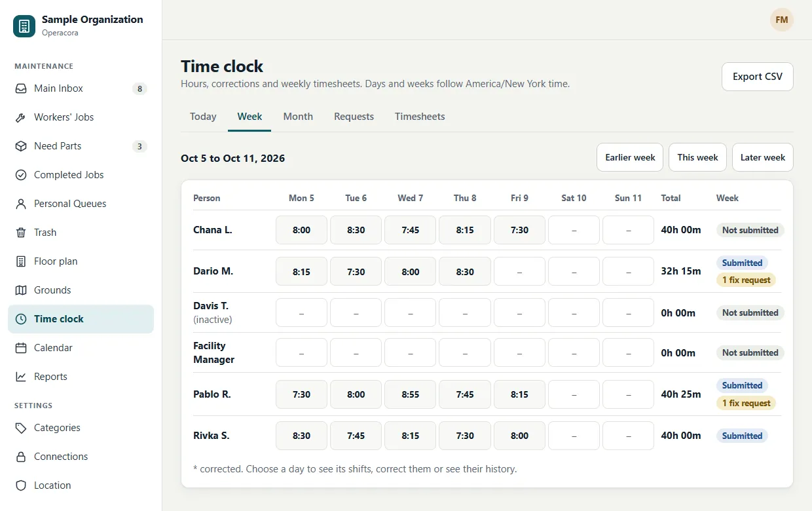The width and height of the screenshot is (812, 511).
Task: Open Rivka S. empty Sunday cell
Action: pyautogui.click(x=628, y=436)
